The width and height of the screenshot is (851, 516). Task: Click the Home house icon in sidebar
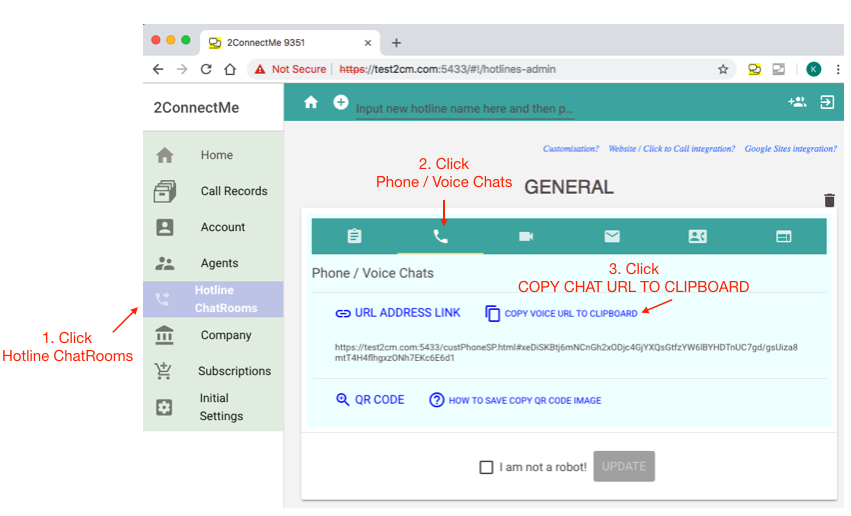click(164, 155)
